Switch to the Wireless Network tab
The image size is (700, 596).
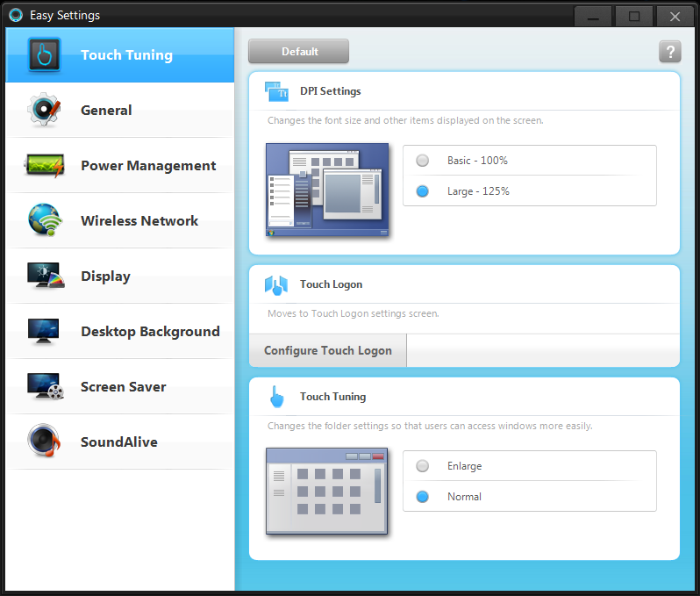pos(139,221)
